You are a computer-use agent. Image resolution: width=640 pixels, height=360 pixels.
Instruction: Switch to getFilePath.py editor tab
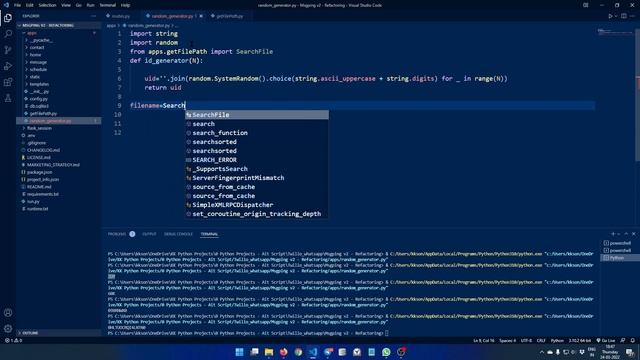(229, 16)
